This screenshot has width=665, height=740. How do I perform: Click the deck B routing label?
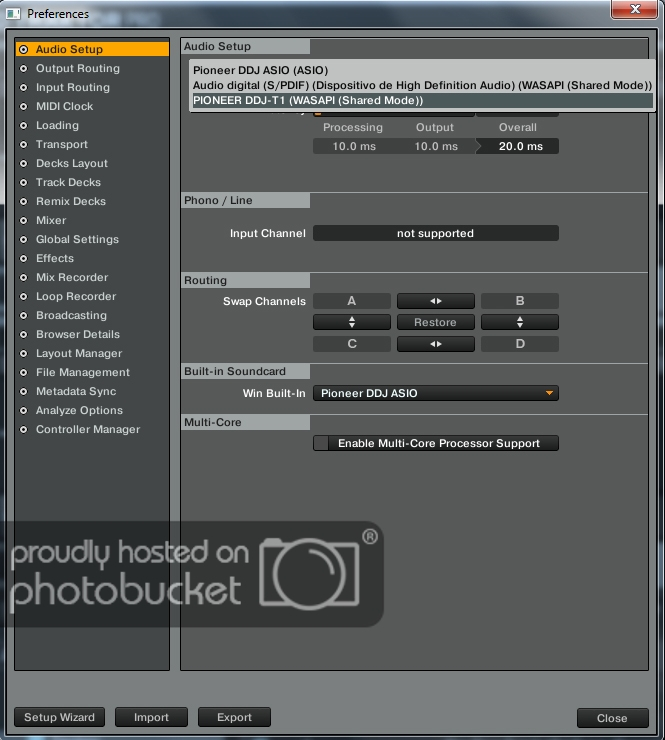pyautogui.click(x=520, y=301)
